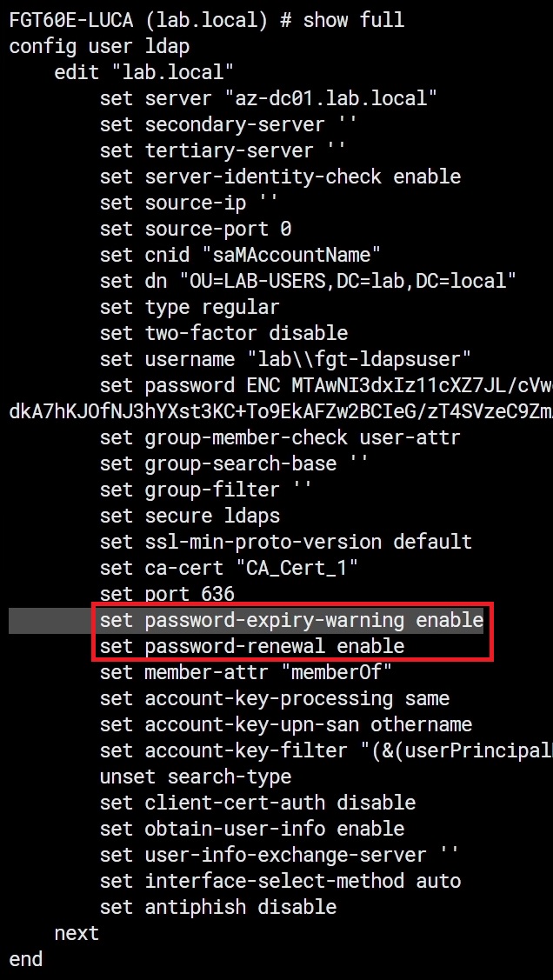
Task: Click the server-identity-check enable line
Action: click(280, 177)
